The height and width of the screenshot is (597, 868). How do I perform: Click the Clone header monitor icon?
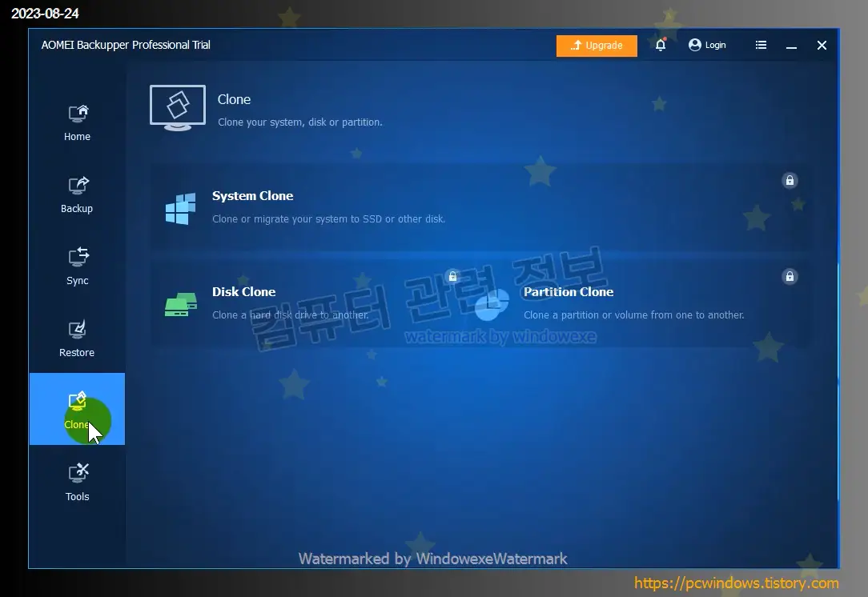tap(178, 108)
